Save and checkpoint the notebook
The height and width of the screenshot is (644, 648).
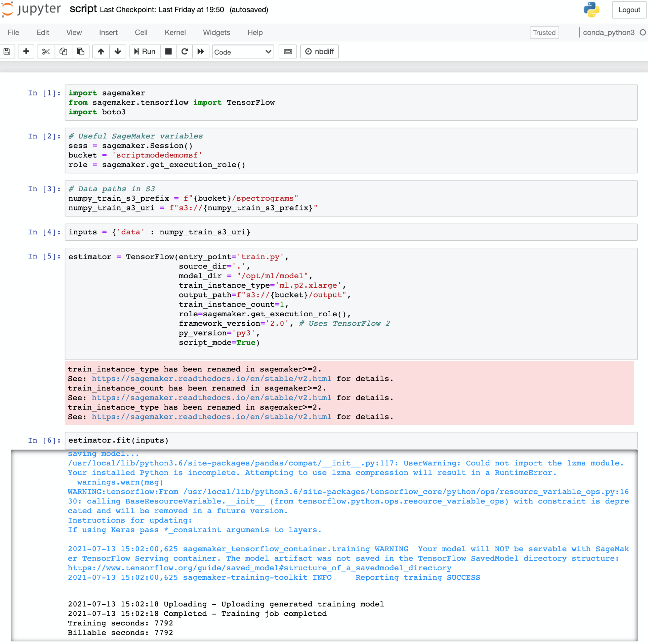click(7, 51)
